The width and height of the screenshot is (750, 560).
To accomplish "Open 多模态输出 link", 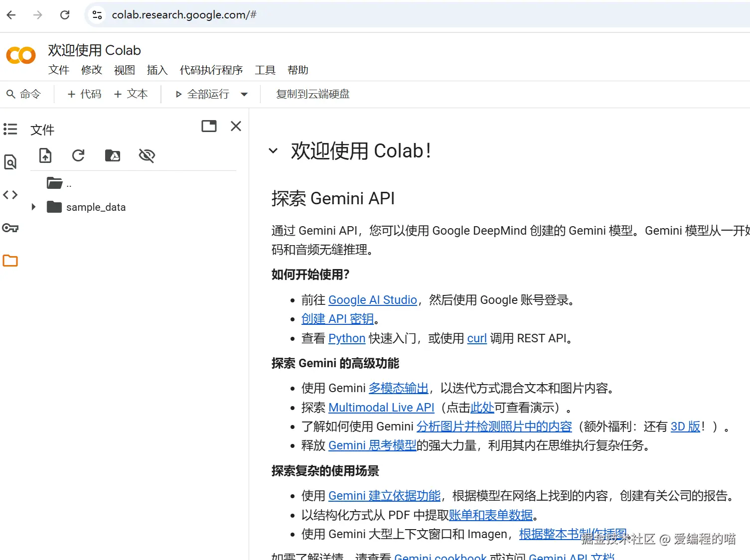I will coord(399,388).
